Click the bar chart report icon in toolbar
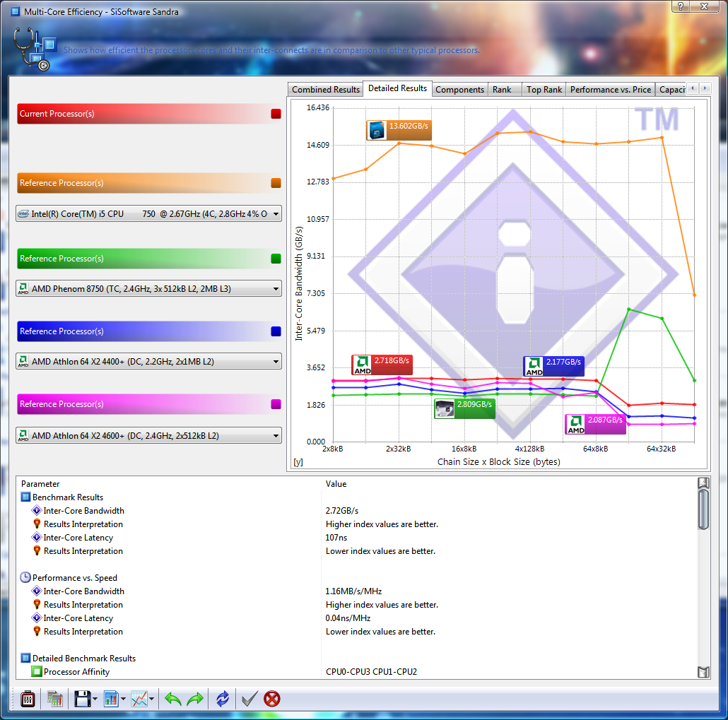This screenshot has width=728, height=720. pos(112,699)
